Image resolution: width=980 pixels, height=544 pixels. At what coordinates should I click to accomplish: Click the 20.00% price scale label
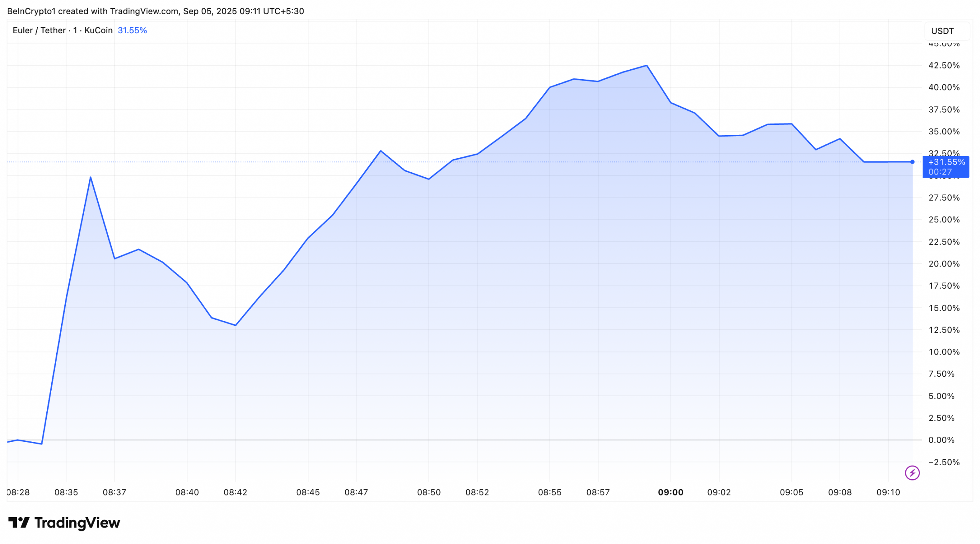point(944,264)
